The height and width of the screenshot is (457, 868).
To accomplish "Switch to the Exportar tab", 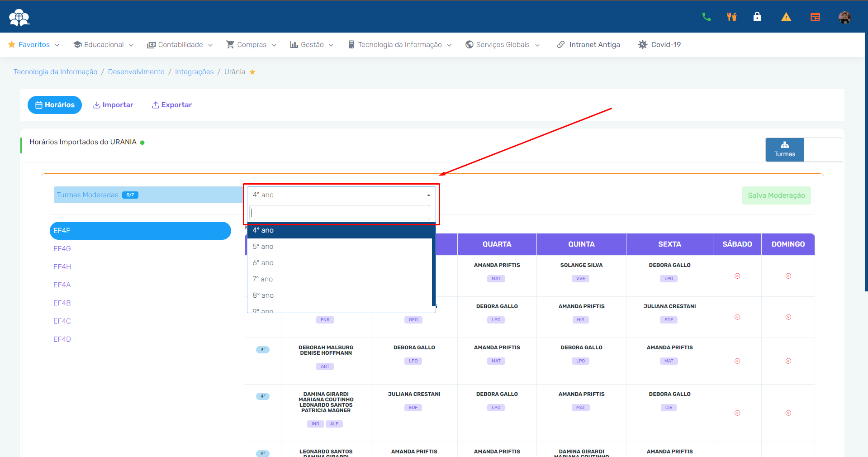I will coord(172,105).
